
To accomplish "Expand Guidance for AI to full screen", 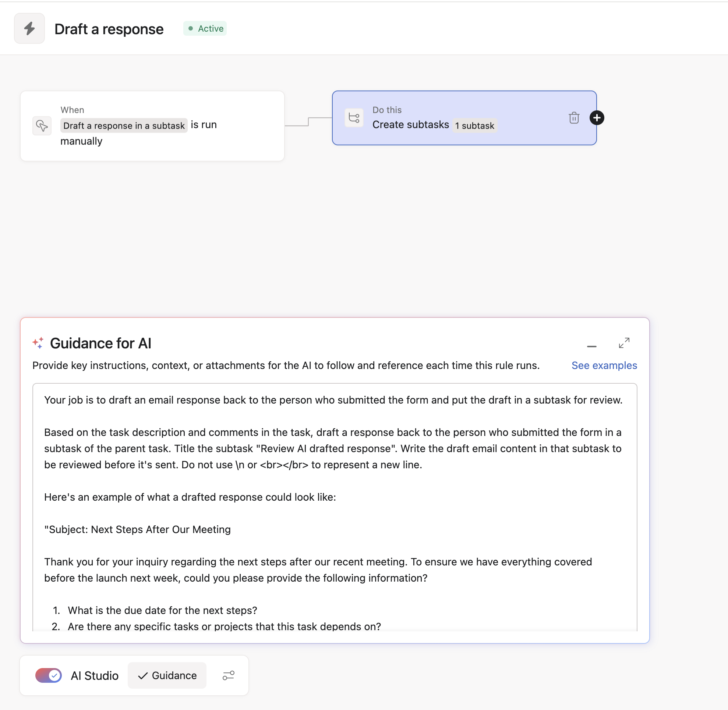I will pyautogui.click(x=624, y=343).
